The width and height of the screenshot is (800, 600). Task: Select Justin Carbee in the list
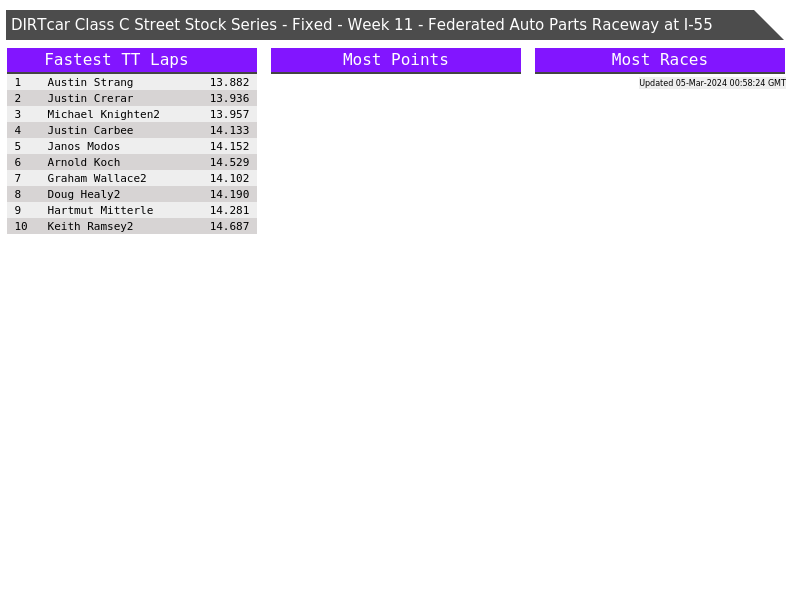pos(90,131)
